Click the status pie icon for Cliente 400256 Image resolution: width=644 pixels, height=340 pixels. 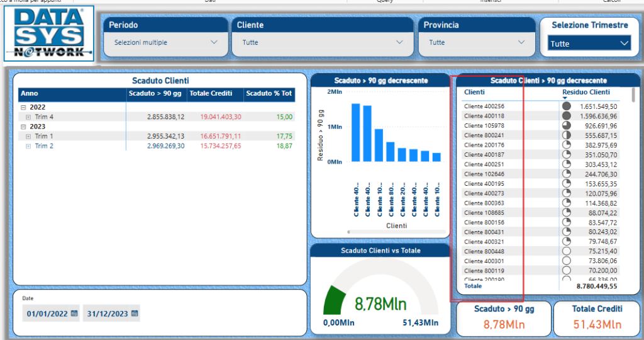click(x=566, y=106)
